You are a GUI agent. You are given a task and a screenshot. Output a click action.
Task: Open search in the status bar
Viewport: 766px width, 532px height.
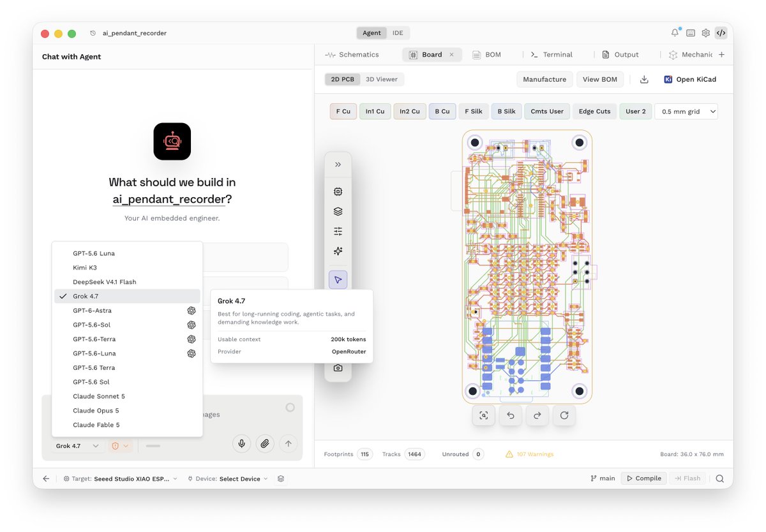tap(719, 478)
